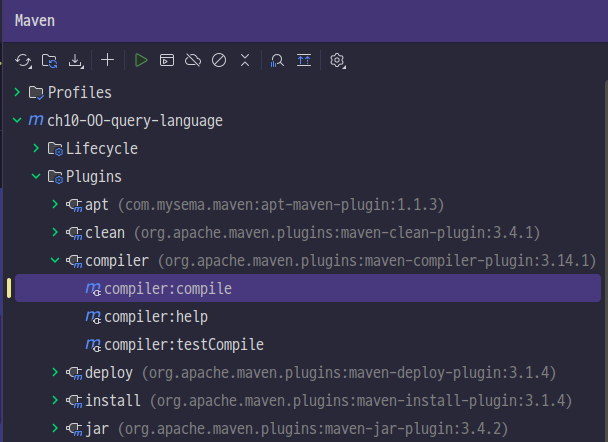
Task: Open Maven Settings gear icon
Action: click(x=337, y=60)
